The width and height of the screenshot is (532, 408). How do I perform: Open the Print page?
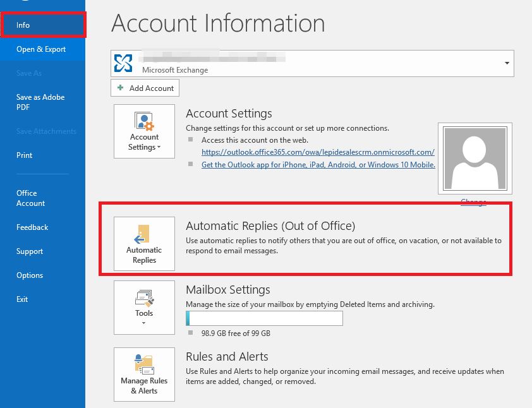tap(43, 155)
